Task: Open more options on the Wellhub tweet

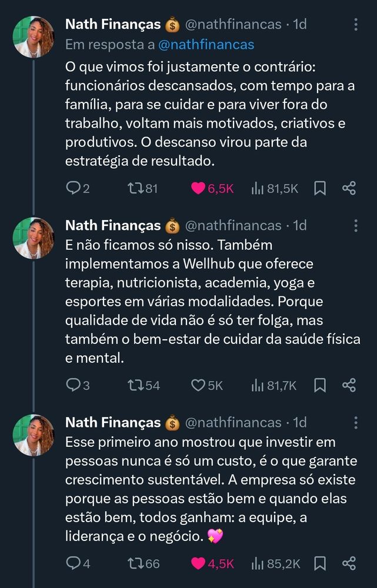Action: pyautogui.click(x=355, y=226)
